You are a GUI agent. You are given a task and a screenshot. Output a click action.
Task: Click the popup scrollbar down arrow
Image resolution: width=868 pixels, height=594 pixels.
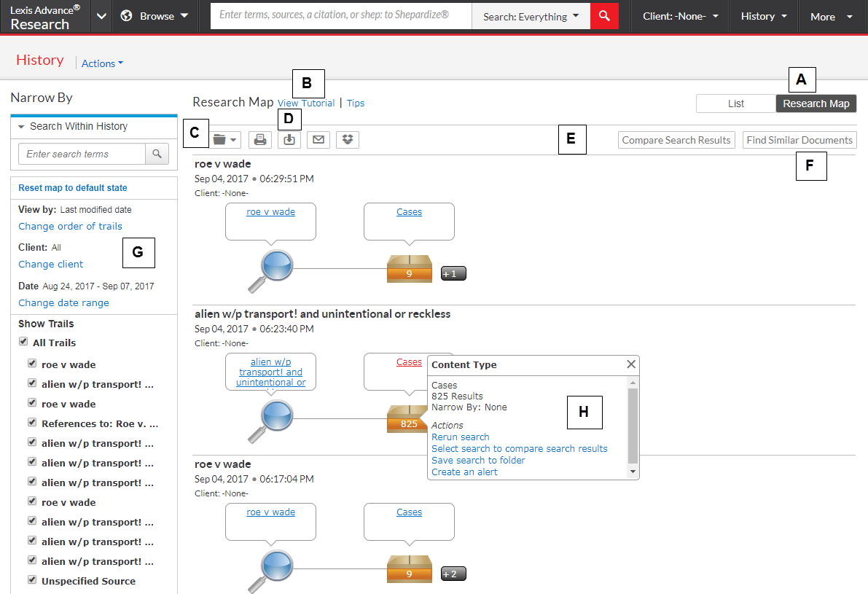point(633,472)
